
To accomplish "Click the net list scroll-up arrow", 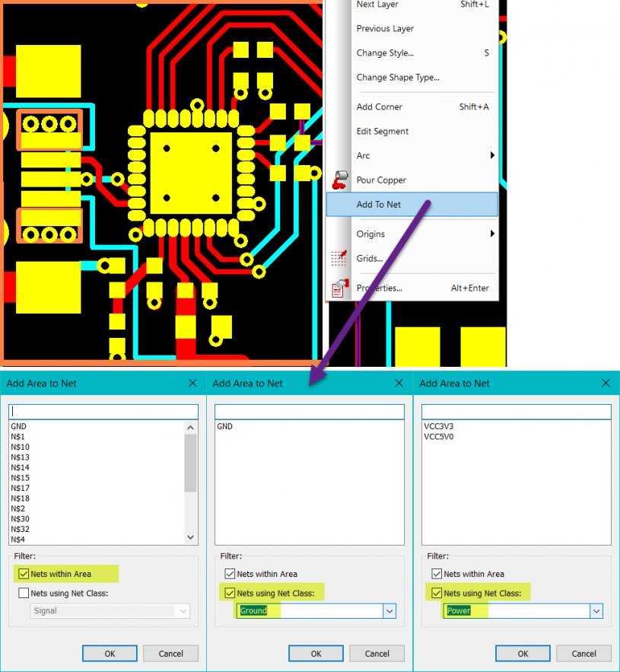I will (x=191, y=428).
